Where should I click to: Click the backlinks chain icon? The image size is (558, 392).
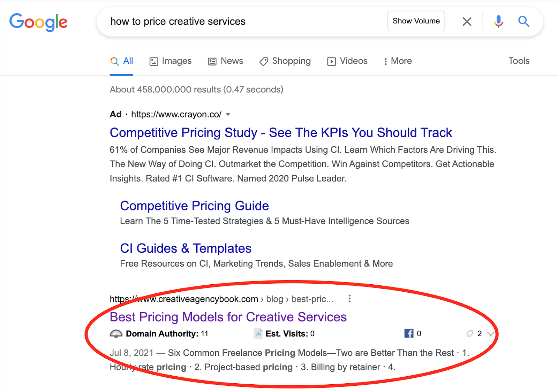pos(470,333)
